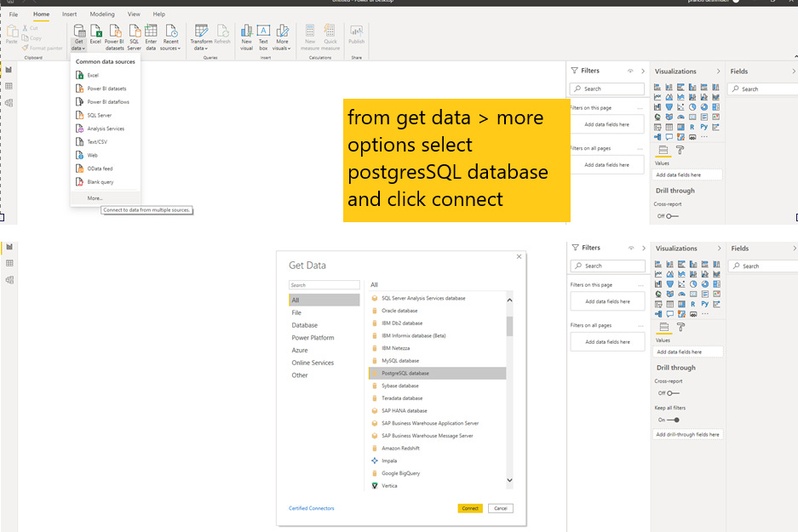Insert a Text box from the ribbon
The height and width of the screenshot is (532, 798).
click(x=263, y=37)
